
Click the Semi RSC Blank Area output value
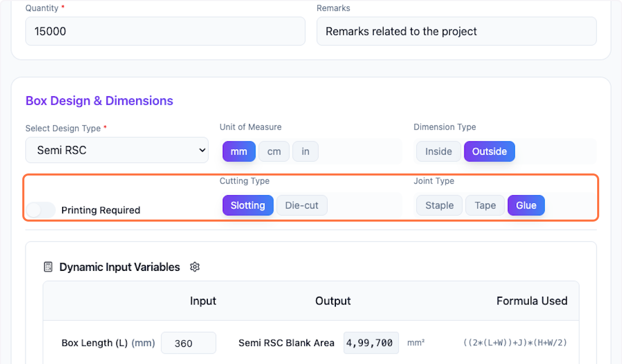tap(371, 343)
